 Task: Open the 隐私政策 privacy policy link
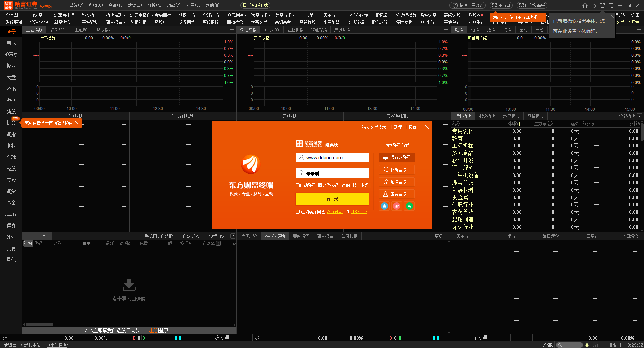pos(335,212)
